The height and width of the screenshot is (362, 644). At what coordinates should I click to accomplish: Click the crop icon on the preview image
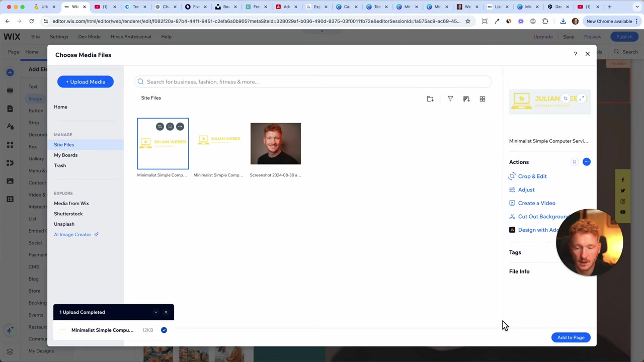tap(566, 99)
